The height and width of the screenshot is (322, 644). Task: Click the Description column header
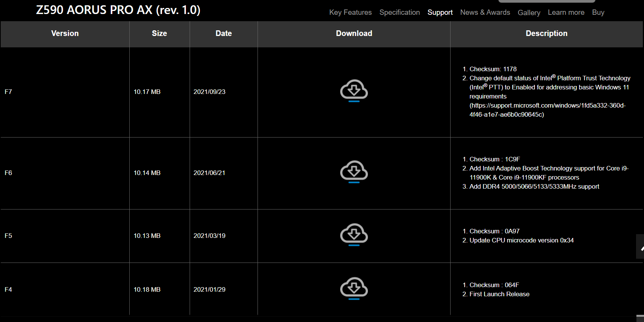tap(547, 33)
